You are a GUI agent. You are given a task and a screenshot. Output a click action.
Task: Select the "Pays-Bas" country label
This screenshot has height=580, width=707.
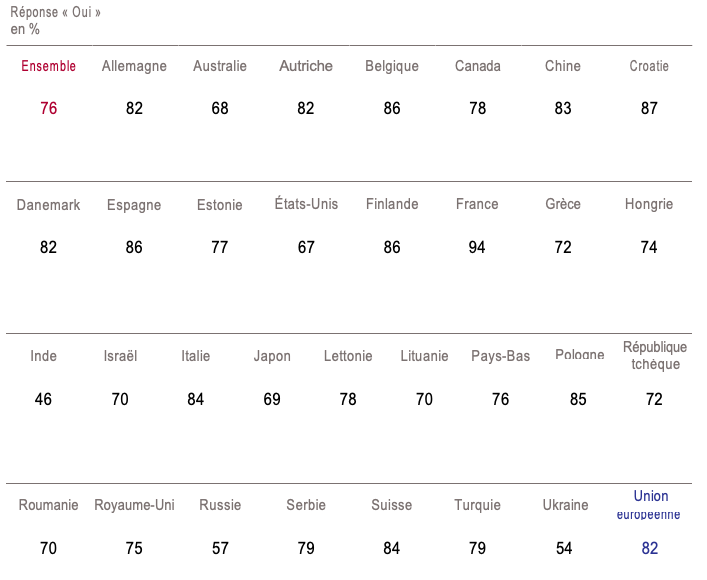500,356
